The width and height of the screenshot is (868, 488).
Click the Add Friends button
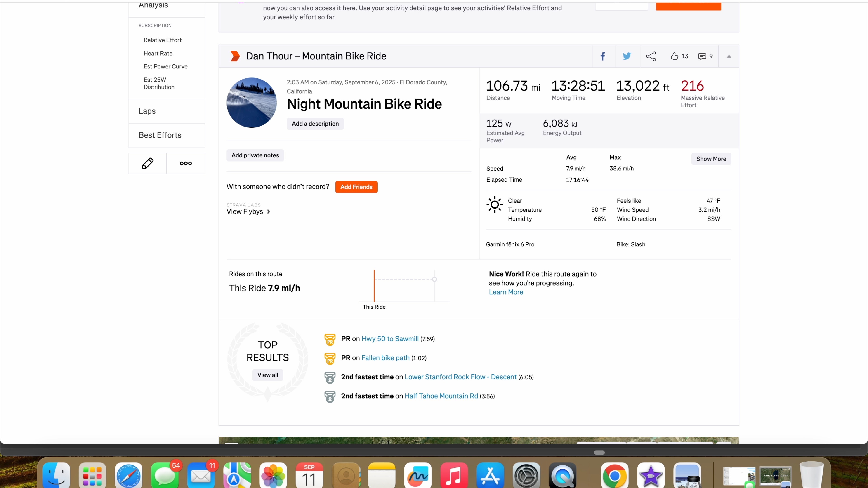click(356, 187)
